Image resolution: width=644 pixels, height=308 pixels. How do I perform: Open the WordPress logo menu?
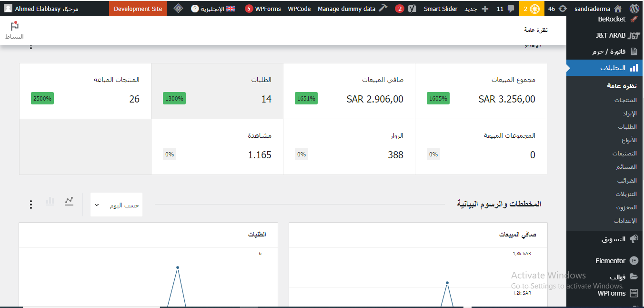click(634, 9)
